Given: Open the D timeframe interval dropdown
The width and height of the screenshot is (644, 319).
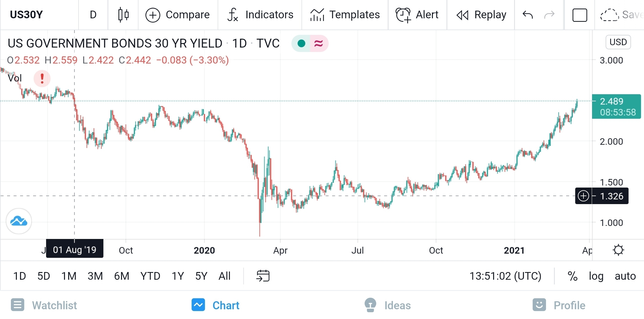Looking at the screenshot, I should pos(93,15).
